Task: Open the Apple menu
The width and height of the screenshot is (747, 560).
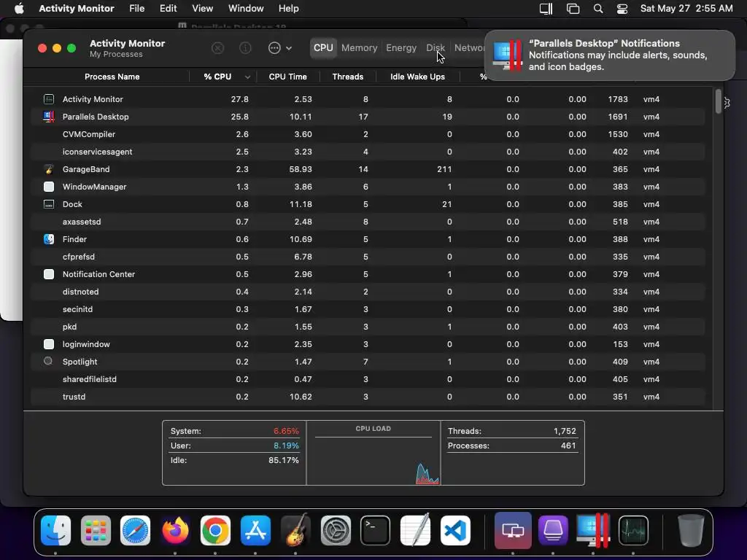Action: [x=19, y=8]
